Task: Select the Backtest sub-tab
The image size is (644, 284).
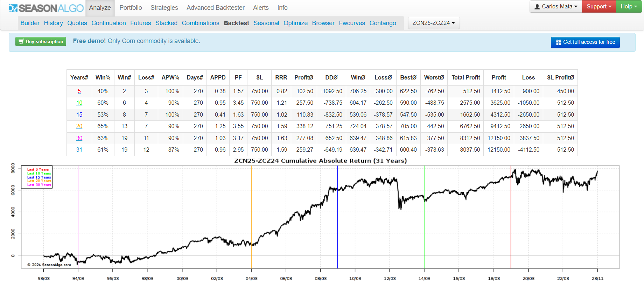Action: [236, 23]
